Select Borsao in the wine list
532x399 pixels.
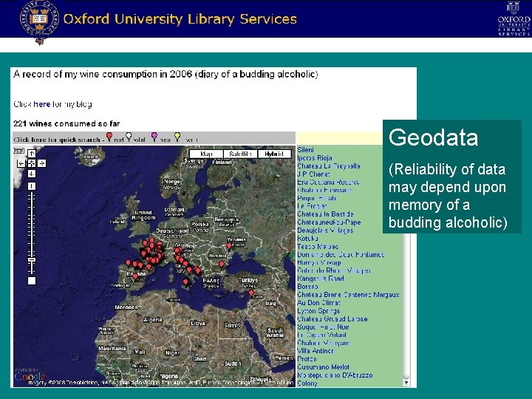(x=307, y=287)
